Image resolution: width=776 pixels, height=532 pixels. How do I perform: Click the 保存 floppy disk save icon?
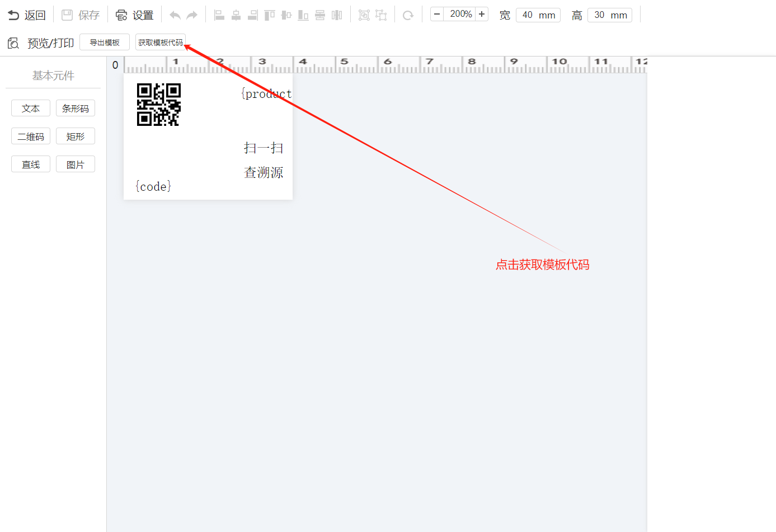(x=67, y=15)
